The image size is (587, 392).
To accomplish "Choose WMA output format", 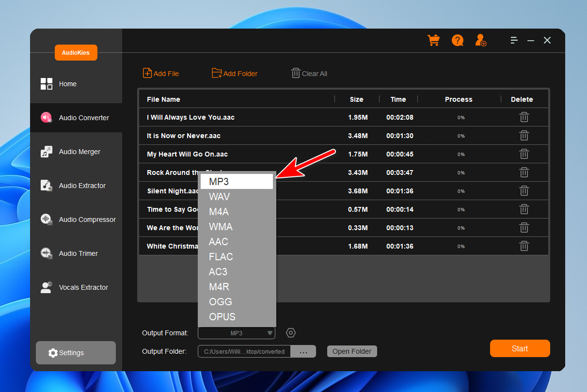I will point(237,227).
